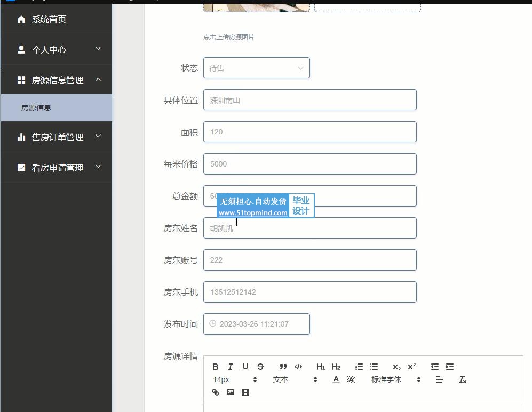The image size is (532, 412).
Task: Create a bulleted list
Action: [374, 367]
